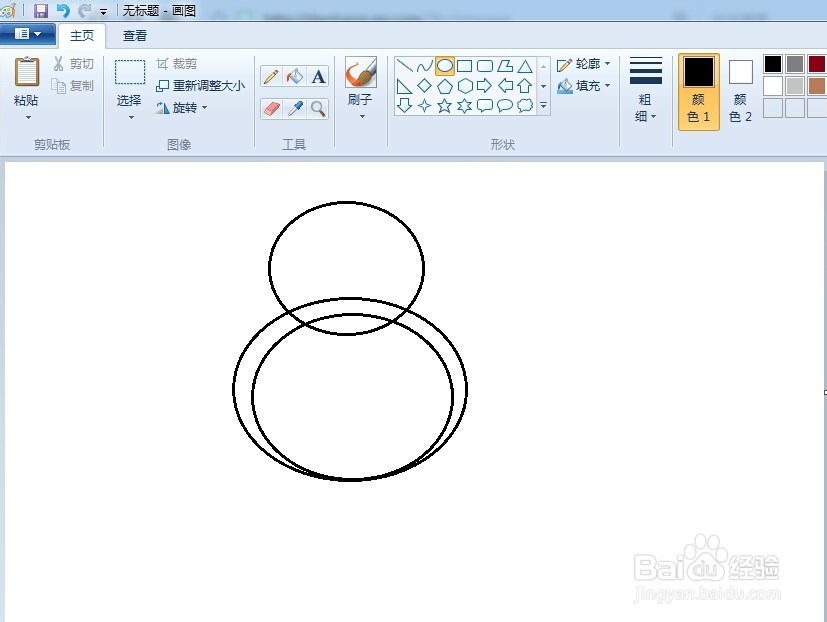Viewport: 827px width, 622px height.
Task: Choose the Curve shape
Action: point(425,66)
